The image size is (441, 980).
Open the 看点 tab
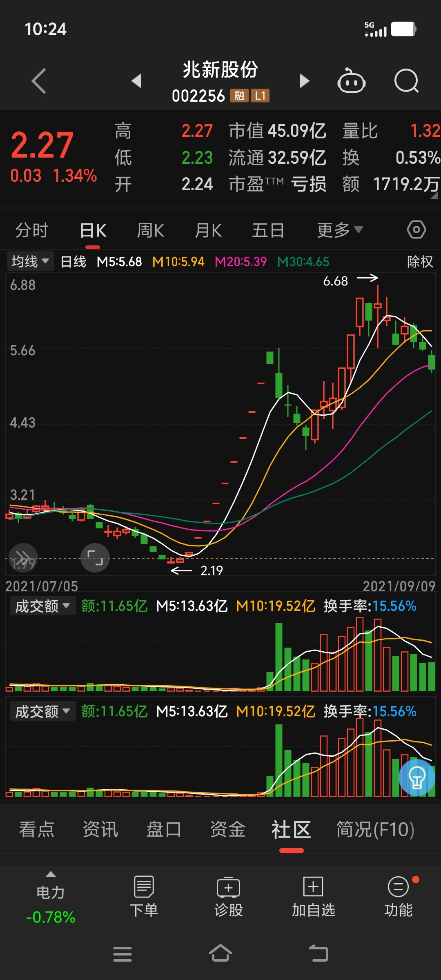pos(37,829)
